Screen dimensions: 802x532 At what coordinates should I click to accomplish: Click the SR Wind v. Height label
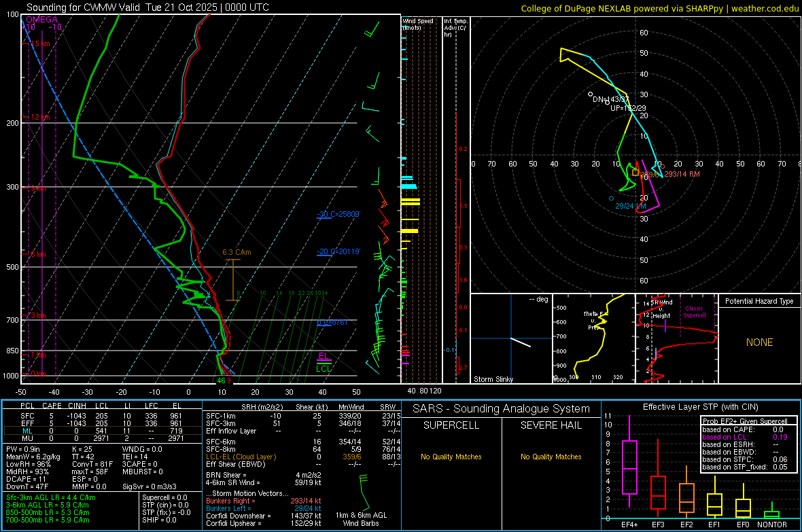(x=661, y=309)
